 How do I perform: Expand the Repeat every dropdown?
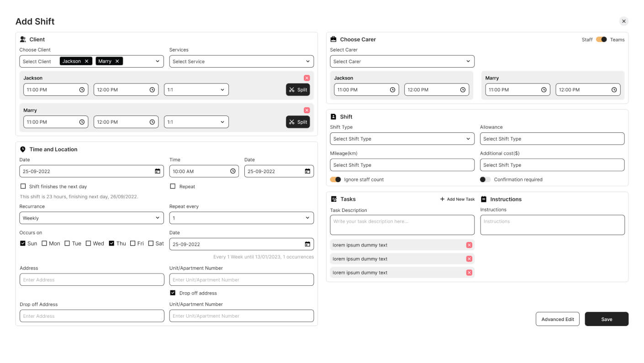tap(242, 218)
